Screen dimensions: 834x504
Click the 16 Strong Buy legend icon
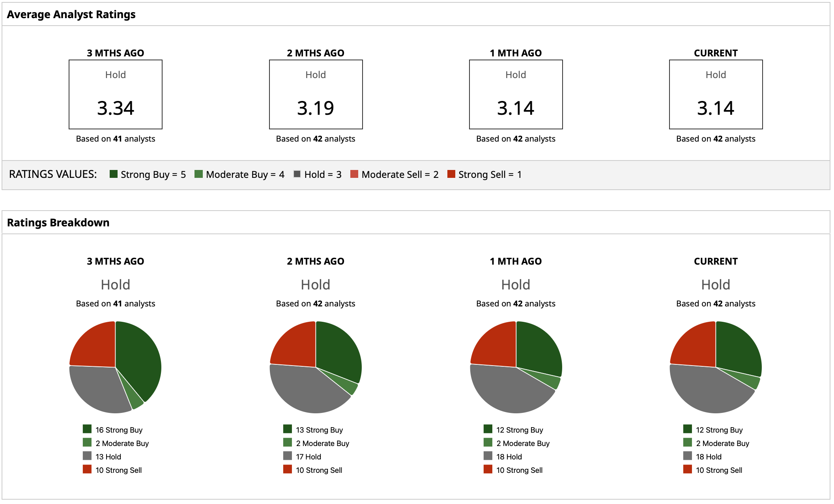point(87,429)
